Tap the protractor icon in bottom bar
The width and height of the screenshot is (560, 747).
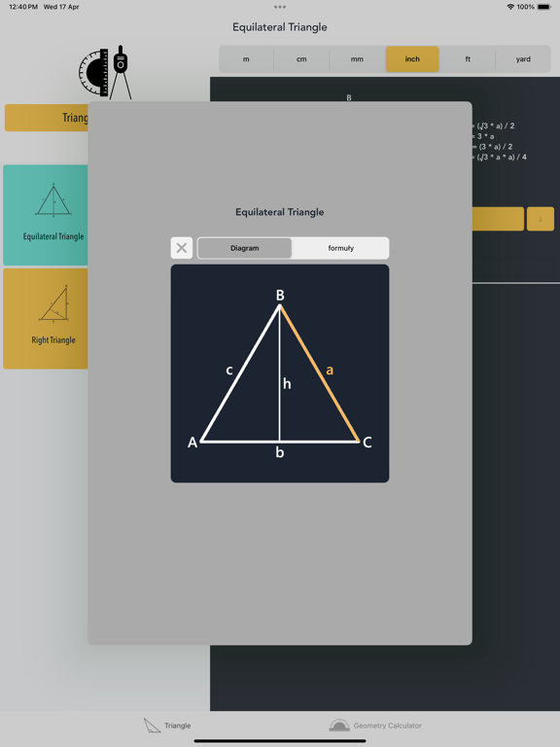pyautogui.click(x=339, y=726)
